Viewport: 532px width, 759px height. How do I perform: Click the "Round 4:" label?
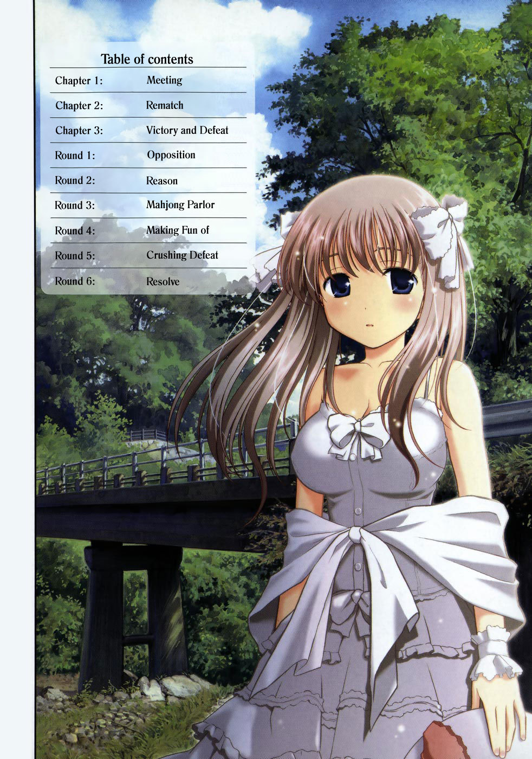coord(75,231)
